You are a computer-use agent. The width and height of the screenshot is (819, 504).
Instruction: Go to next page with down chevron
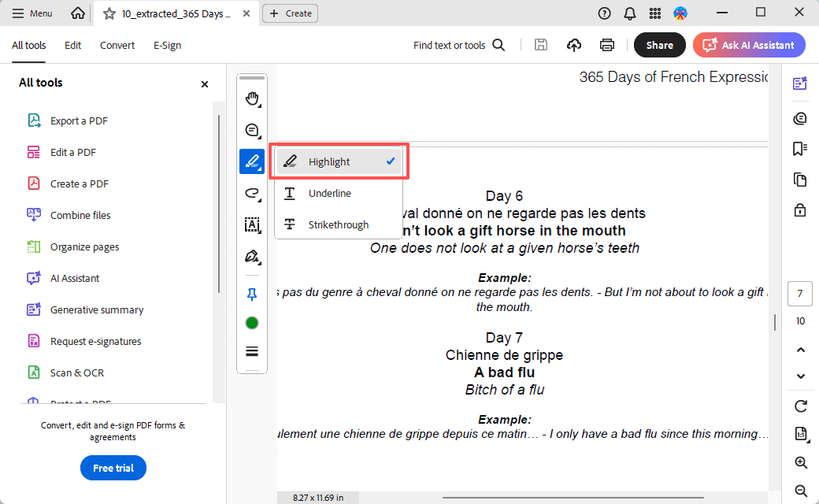tap(801, 376)
